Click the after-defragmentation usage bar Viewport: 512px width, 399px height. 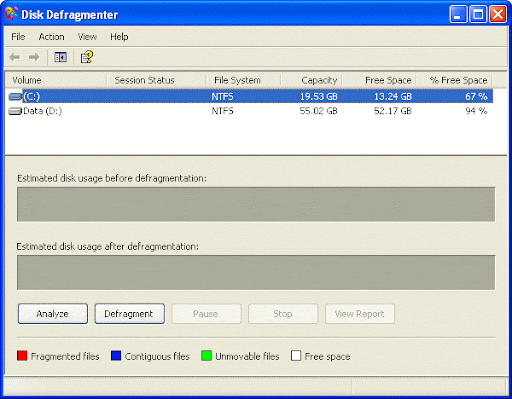tap(256, 273)
